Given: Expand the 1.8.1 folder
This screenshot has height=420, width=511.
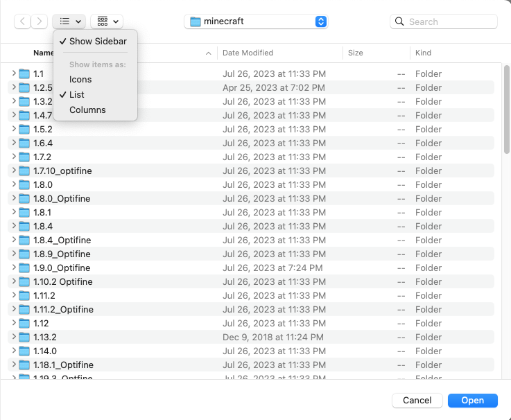Looking at the screenshot, I should coord(14,212).
